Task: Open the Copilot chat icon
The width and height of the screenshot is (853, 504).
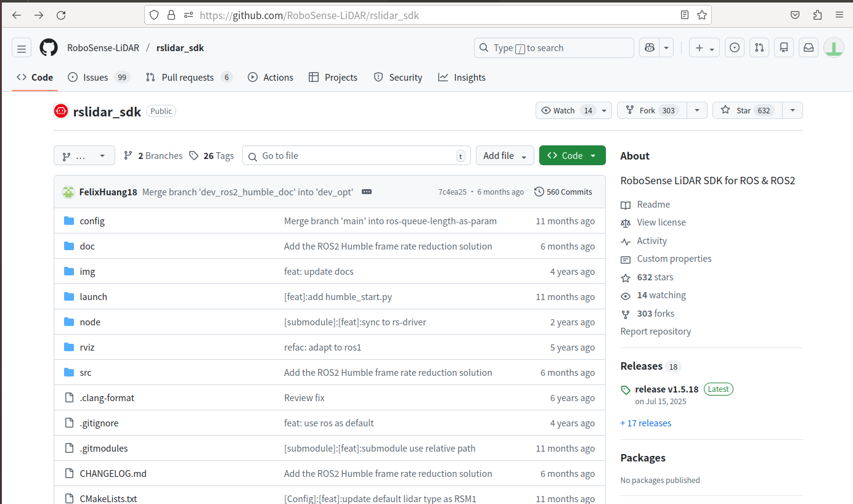Action: point(649,48)
